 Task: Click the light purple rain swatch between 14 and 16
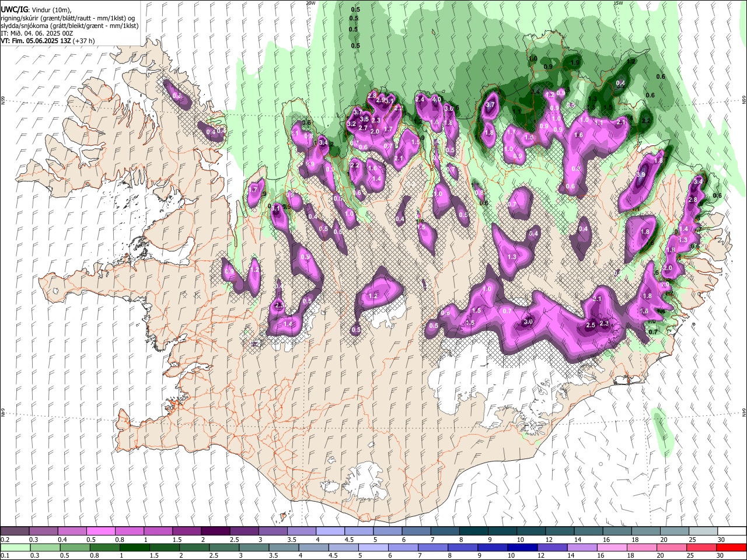coord(582,547)
